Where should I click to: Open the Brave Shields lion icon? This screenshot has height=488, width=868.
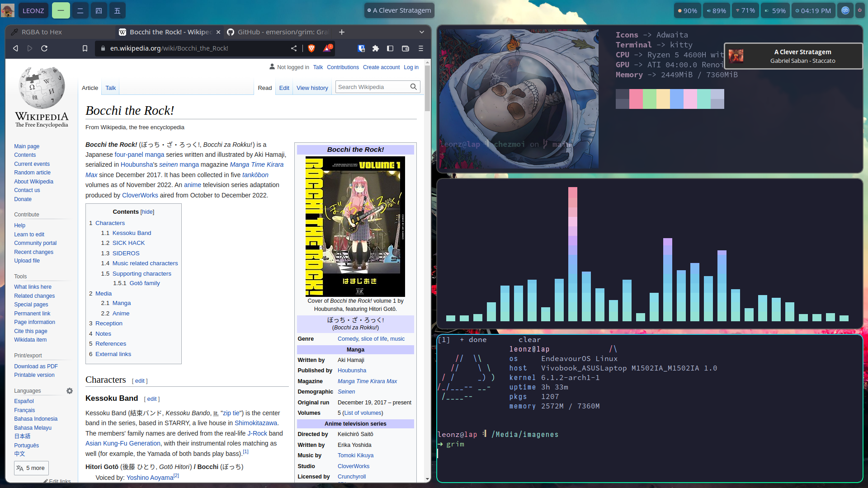point(311,48)
